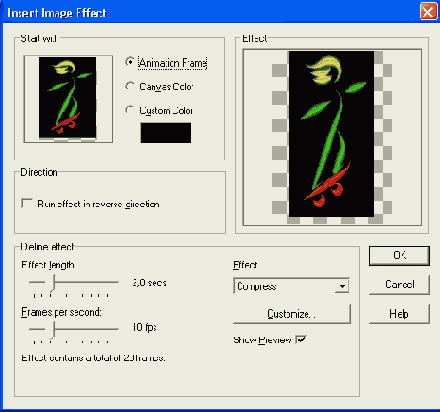
Task: Click the Customize button
Action: (x=292, y=314)
